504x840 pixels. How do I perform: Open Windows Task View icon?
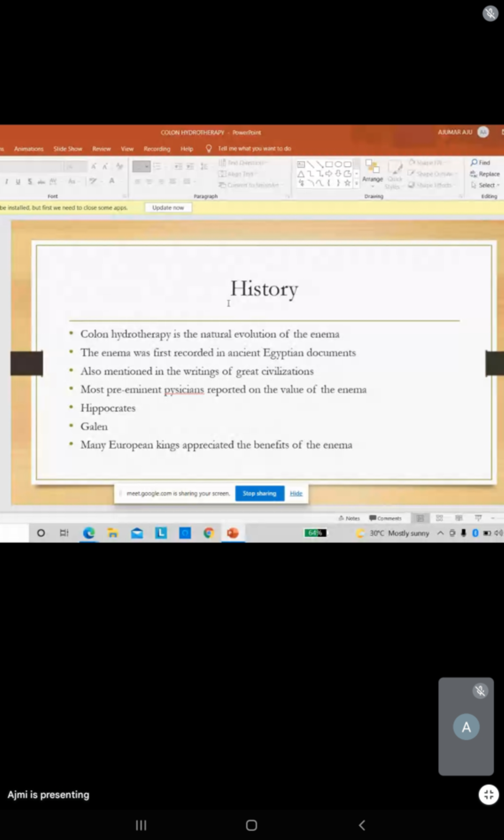pos(64,533)
